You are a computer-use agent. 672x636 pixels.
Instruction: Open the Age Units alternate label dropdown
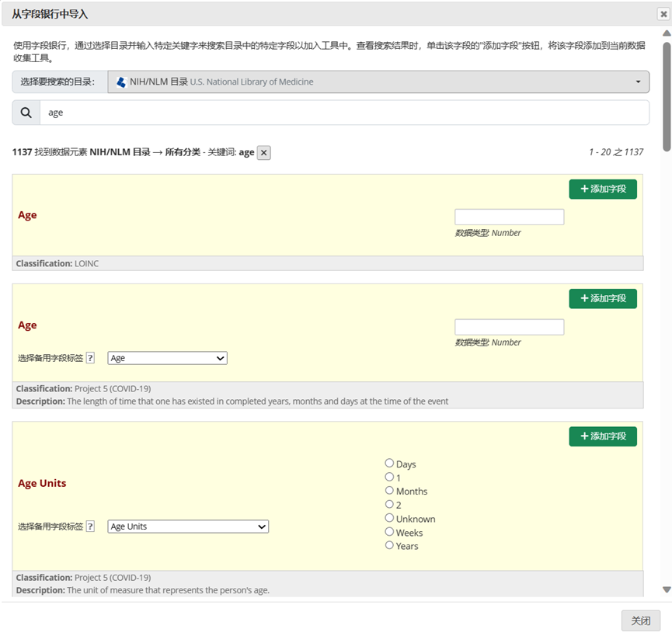click(188, 527)
